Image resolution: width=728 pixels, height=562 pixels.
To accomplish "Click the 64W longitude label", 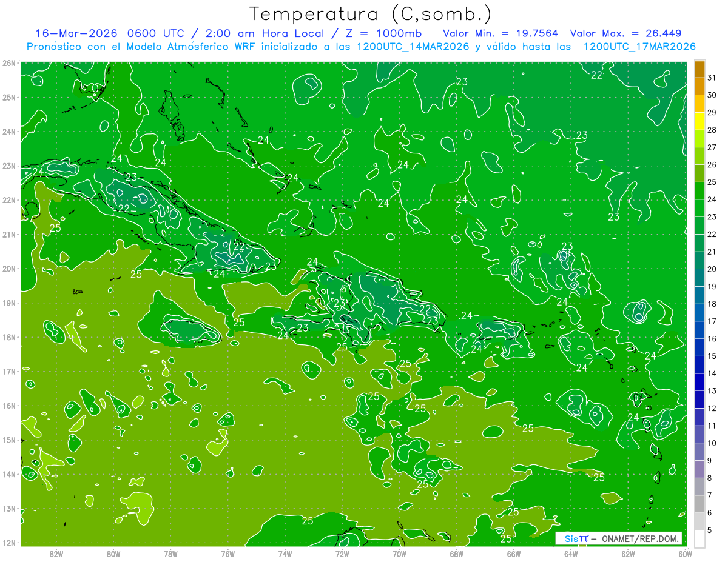I will coord(570,554).
